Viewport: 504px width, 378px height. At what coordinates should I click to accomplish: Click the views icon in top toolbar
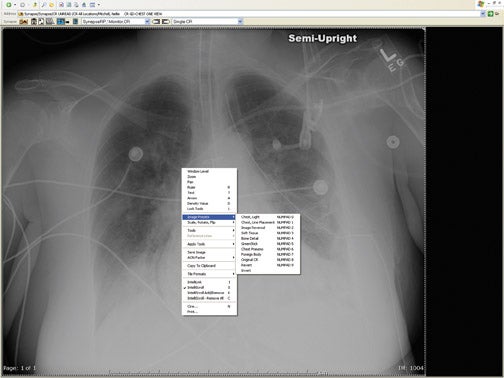(93, 5)
